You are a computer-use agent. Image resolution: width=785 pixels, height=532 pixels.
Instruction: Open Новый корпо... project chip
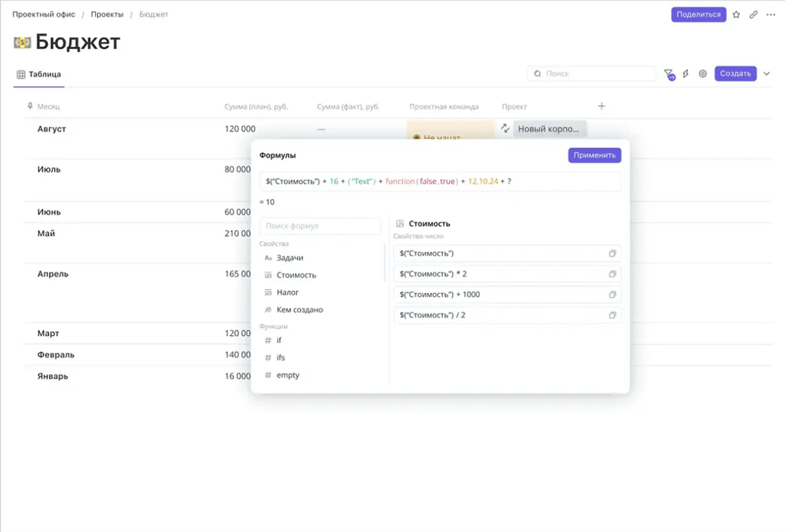tap(549, 129)
